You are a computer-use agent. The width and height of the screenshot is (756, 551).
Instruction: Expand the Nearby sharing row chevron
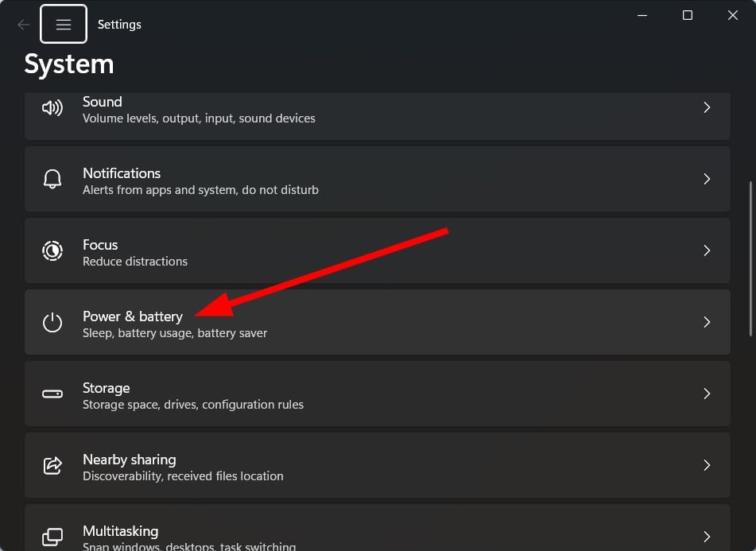707,465
